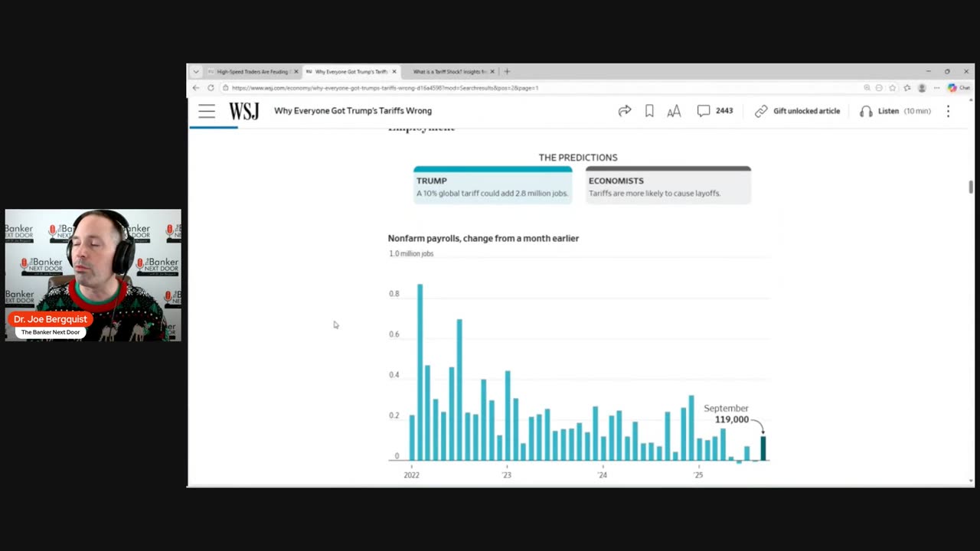
Task: Click the Nonfarm payrolls chart title
Action: [x=483, y=238]
